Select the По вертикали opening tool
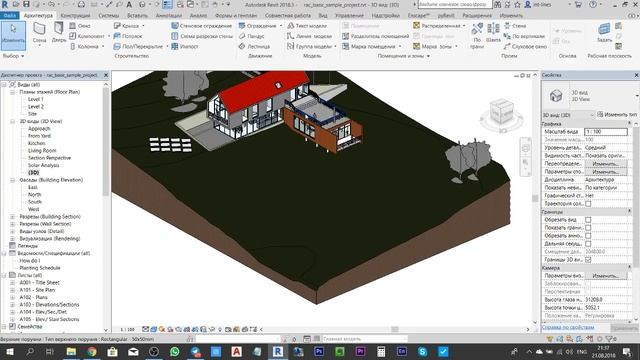Screen dimensions: 640x360 coord(524,36)
